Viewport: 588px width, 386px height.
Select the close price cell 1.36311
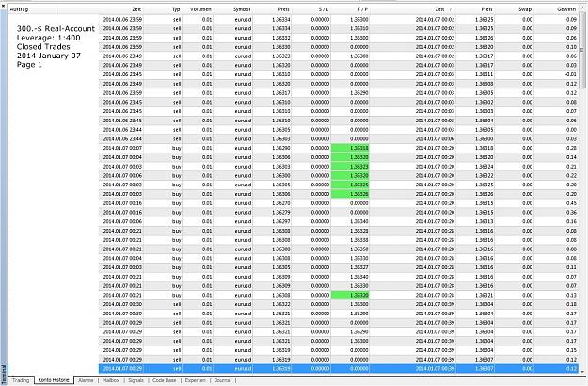point(475,74)
